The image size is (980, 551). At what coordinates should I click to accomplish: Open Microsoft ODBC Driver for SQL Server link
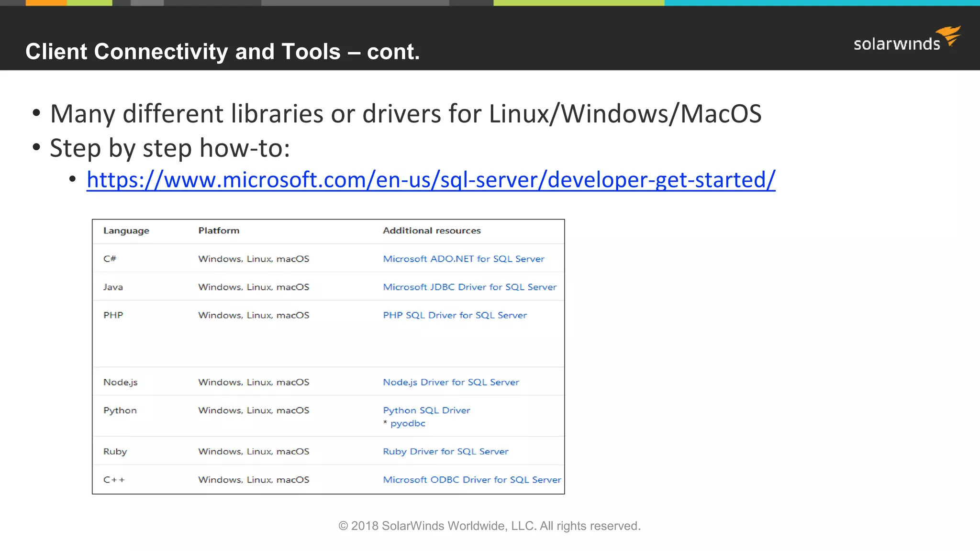click(x=472, y=480)
